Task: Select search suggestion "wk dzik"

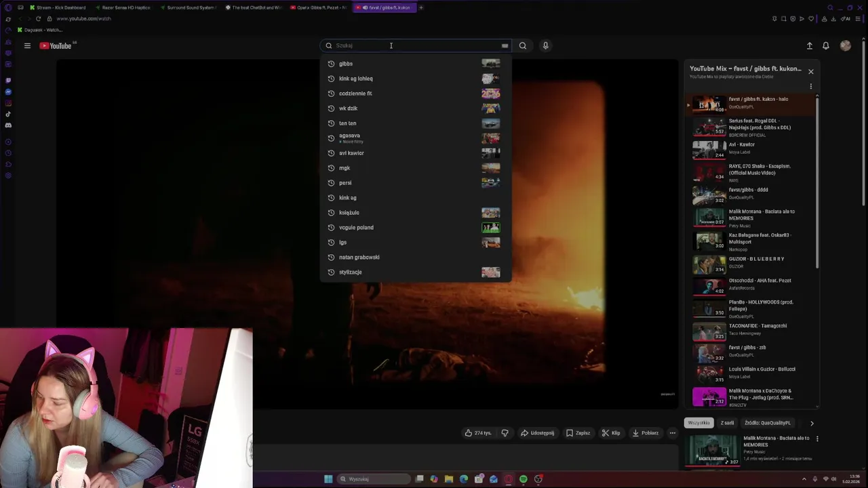Action: coord(416,108)
